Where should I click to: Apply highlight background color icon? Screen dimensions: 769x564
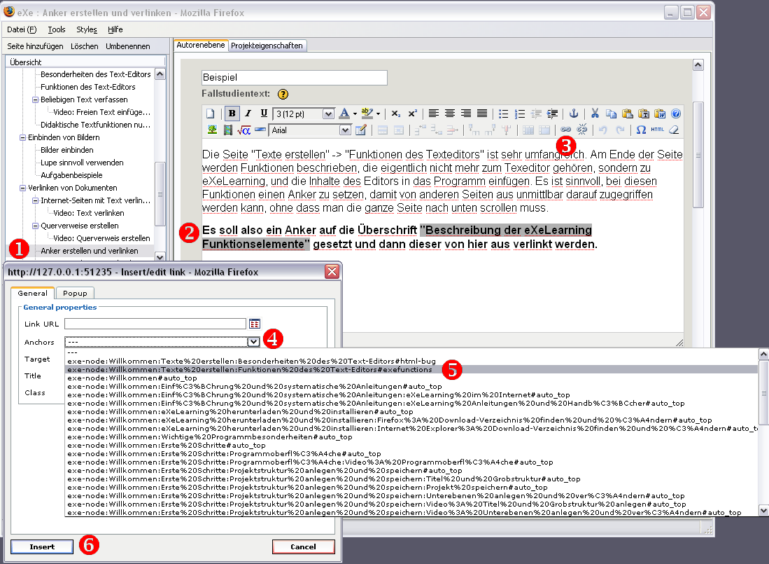367,114
